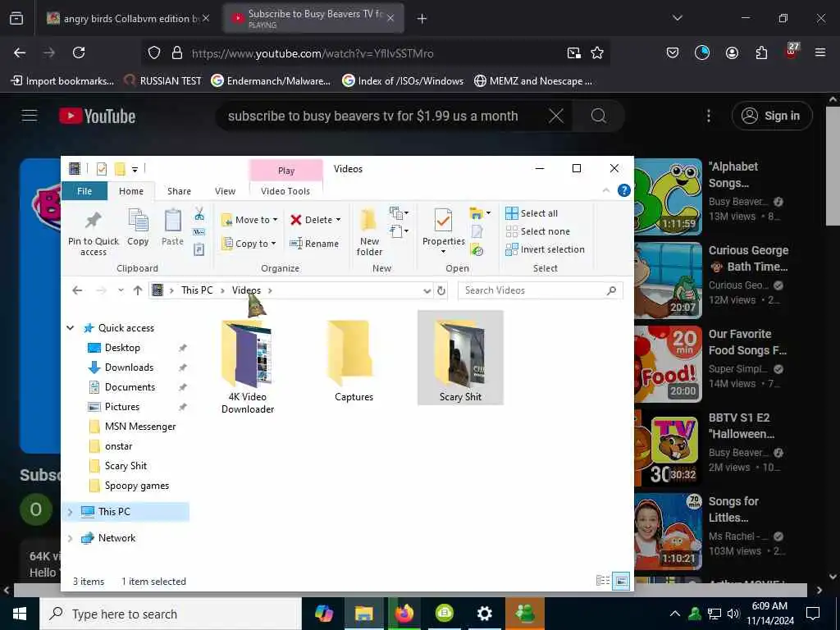The width and height of the screenshot is (840, 630).
Task: Open the Easy access dropdown icon
Action: pos(399,231)
